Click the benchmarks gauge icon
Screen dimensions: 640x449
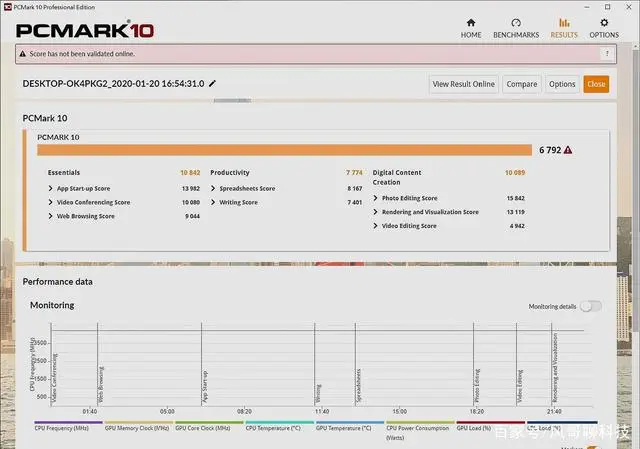516,22
